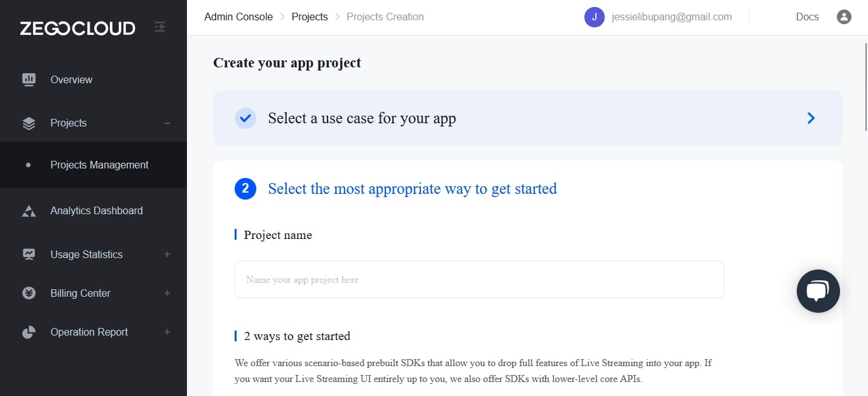Switch to Projects in the sidebar menu
The width and height of the screenshot is (868, 396).
tap(69, 123)
